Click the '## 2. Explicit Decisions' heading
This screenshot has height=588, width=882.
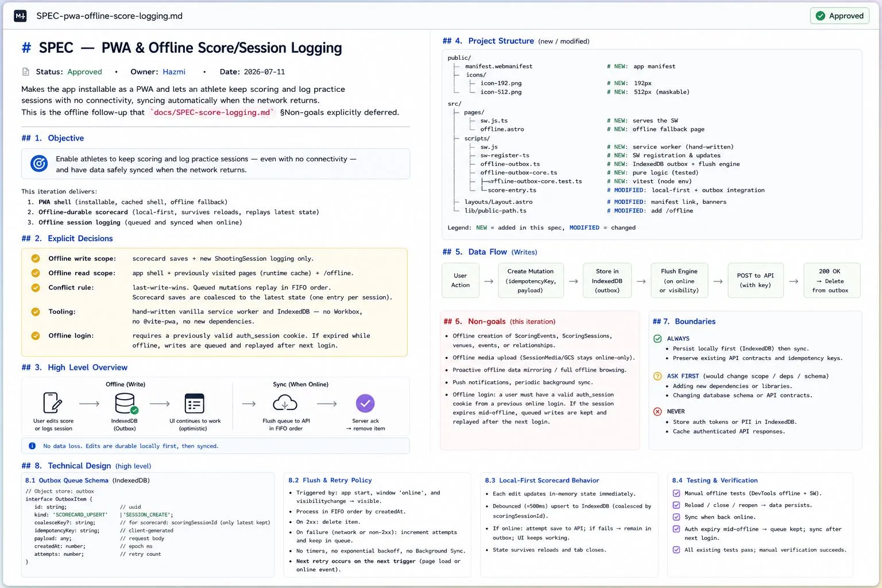(67, 238)
